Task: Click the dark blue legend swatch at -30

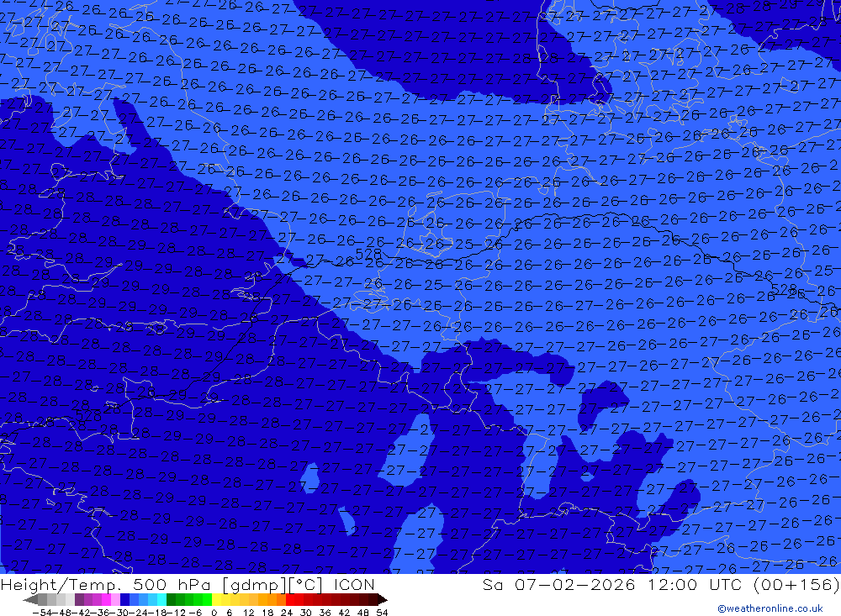Action: coord(124,600)
